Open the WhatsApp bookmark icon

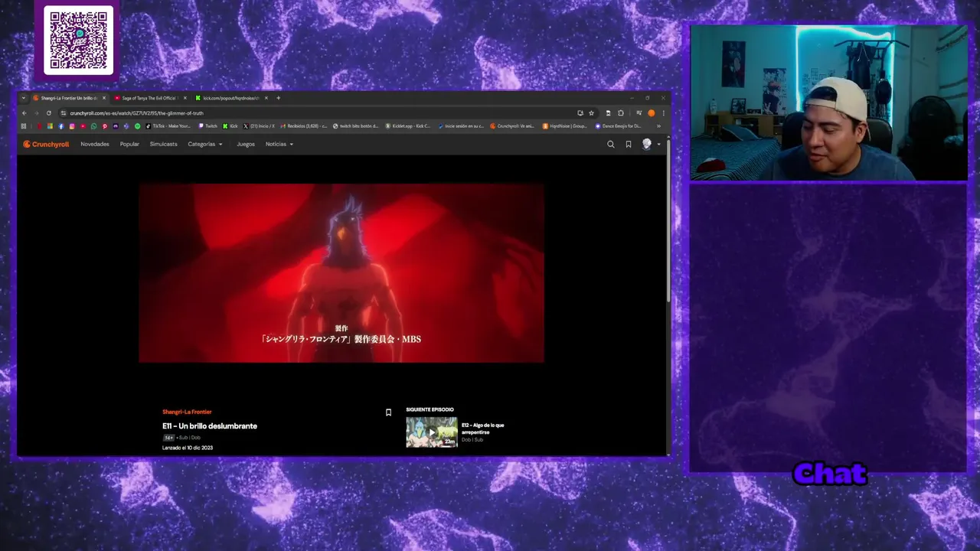pos(93,126)
